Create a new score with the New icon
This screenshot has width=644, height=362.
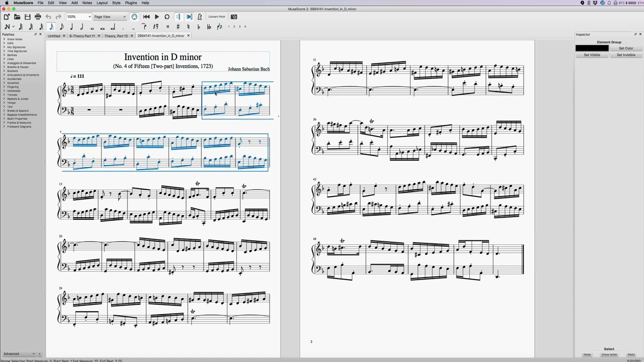coord(7,17)
